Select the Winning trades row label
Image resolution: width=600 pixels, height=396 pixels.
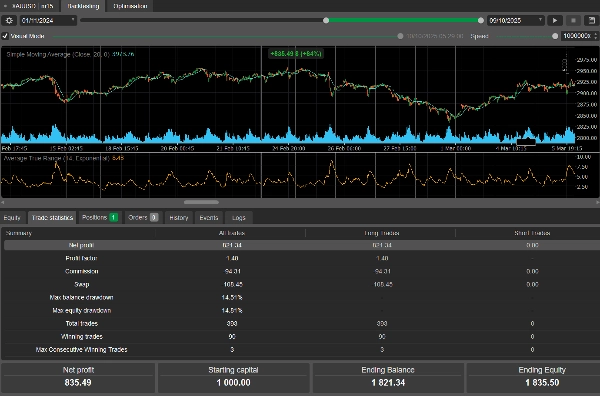click(x=82, y=336)
